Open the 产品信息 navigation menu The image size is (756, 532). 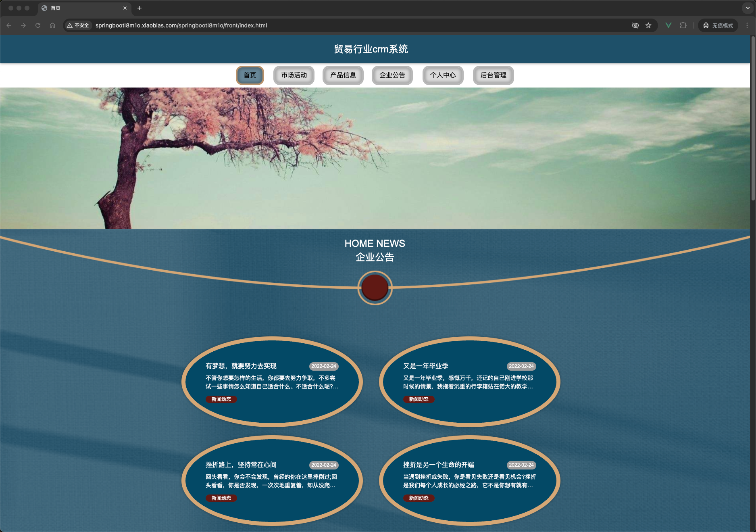click(x=343, y=75)
